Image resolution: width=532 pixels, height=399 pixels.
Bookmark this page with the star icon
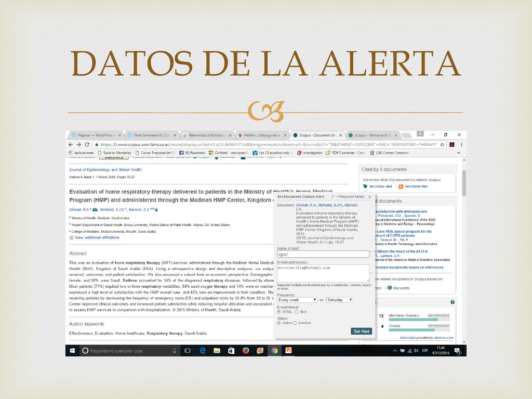coord(442,144)
